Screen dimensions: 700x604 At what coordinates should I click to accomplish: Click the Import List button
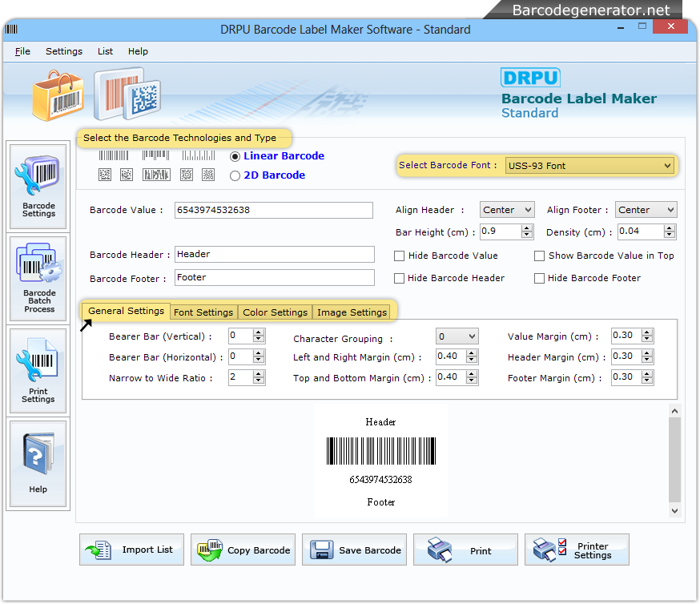pos(131,550)
